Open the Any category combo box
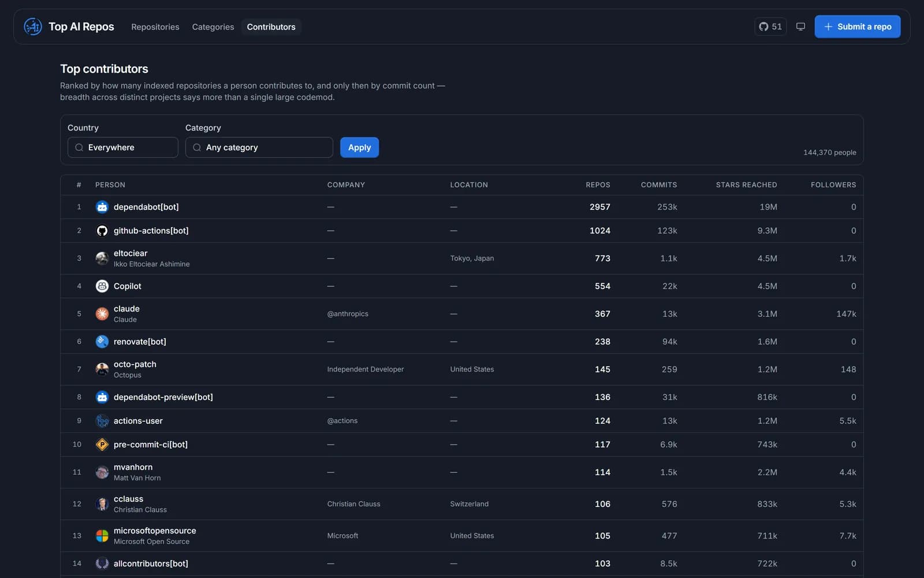This screenshot has width=924, height=578. 259,147
